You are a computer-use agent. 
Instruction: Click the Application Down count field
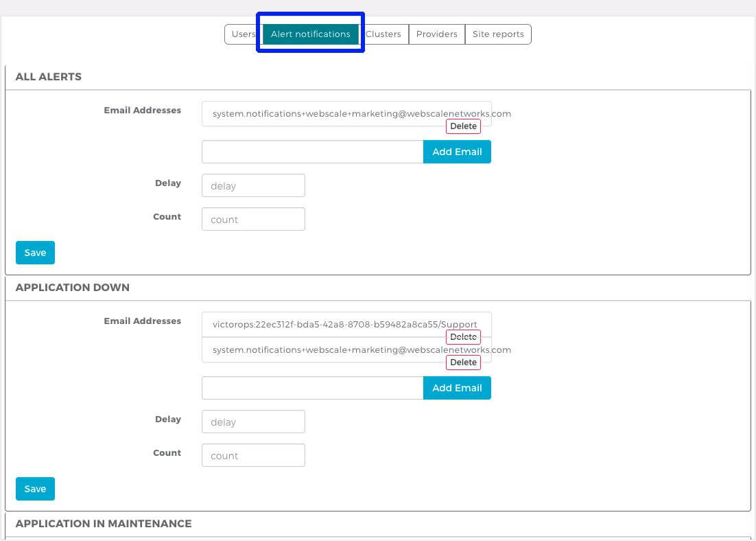[253, 455]
